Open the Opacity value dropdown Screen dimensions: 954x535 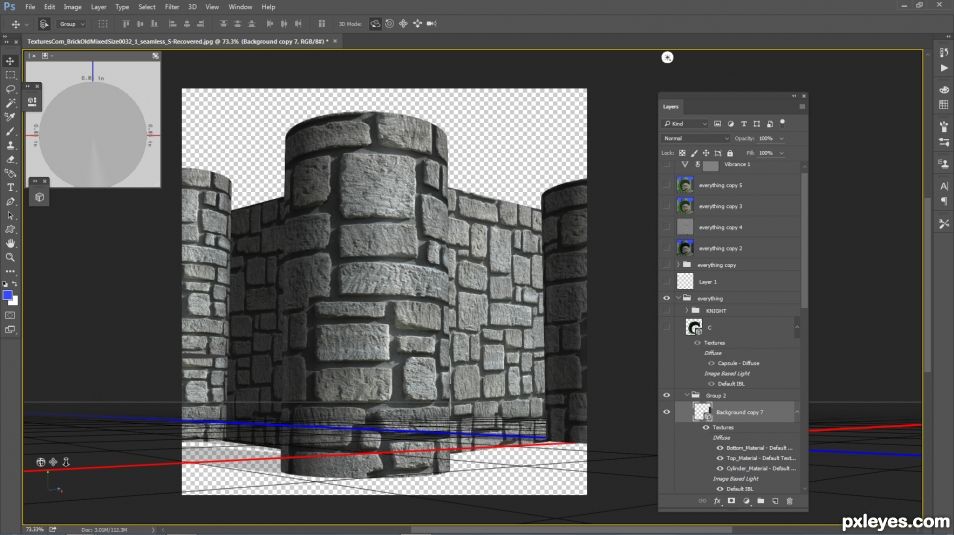(781, 139)
